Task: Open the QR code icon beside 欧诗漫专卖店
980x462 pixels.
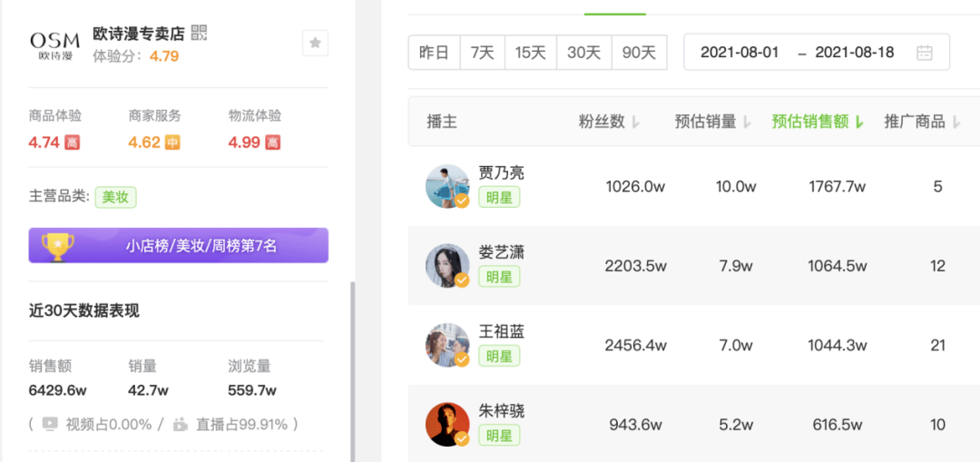Action: tap(199, 33)
